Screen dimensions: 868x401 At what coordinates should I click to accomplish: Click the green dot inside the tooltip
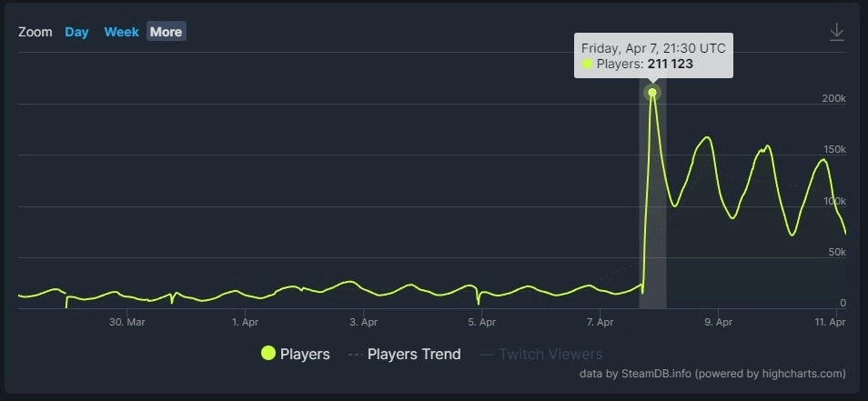click(587, 65)
